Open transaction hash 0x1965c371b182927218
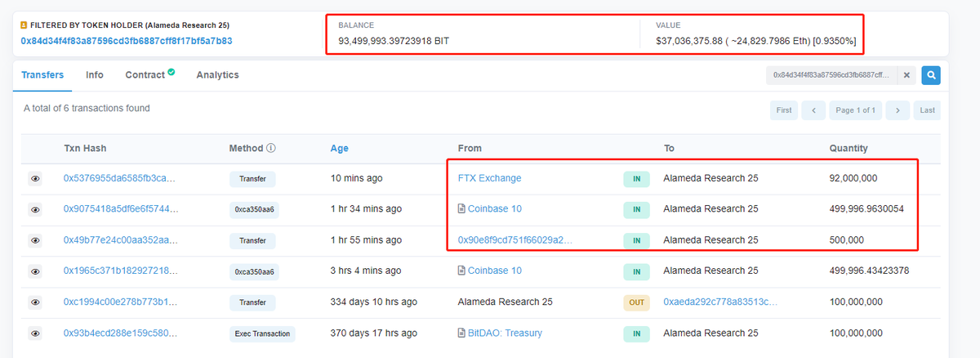This screenshot has height=358, width=980. (121, 271)
